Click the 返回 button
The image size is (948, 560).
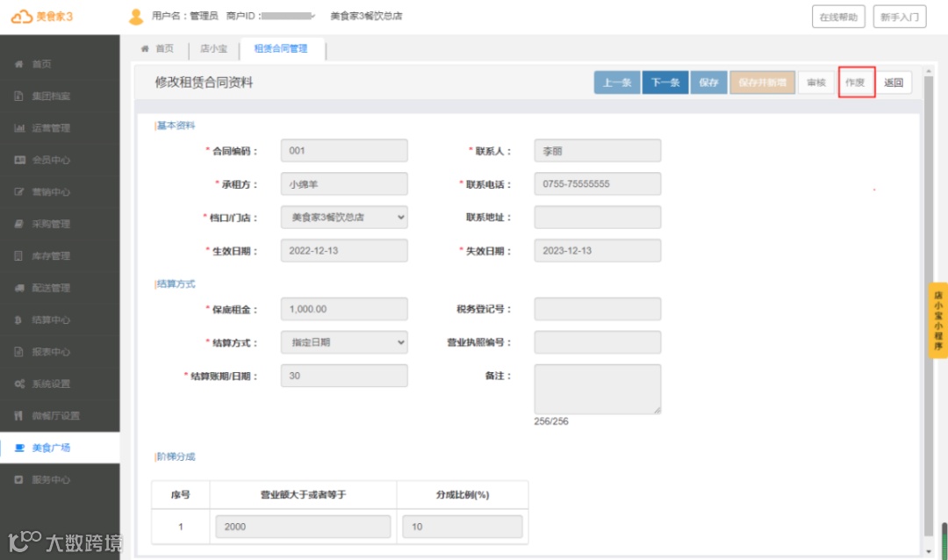click(x=894, y=83)
